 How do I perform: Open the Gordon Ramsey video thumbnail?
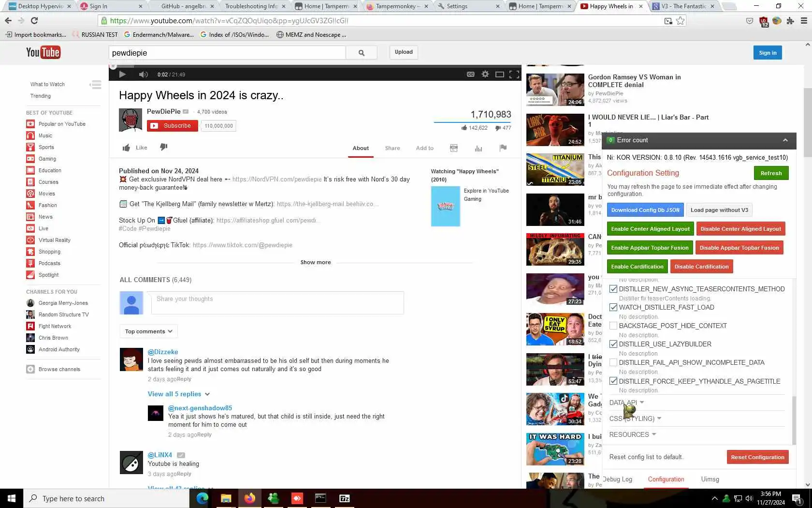pyautogui.click(x=555, y=90)
